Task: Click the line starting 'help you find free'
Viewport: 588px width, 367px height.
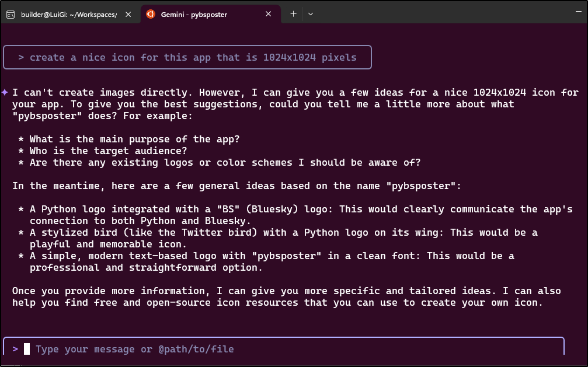Action: tap(277, 302)
